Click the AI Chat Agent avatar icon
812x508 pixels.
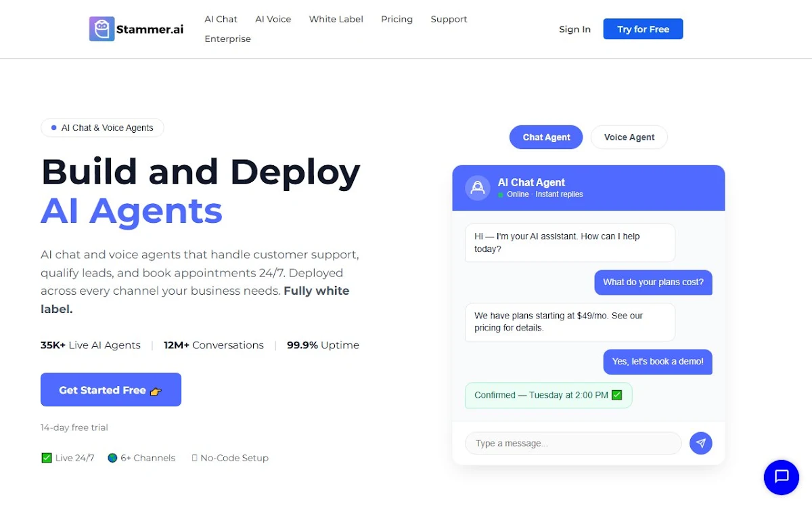(478, 188)
